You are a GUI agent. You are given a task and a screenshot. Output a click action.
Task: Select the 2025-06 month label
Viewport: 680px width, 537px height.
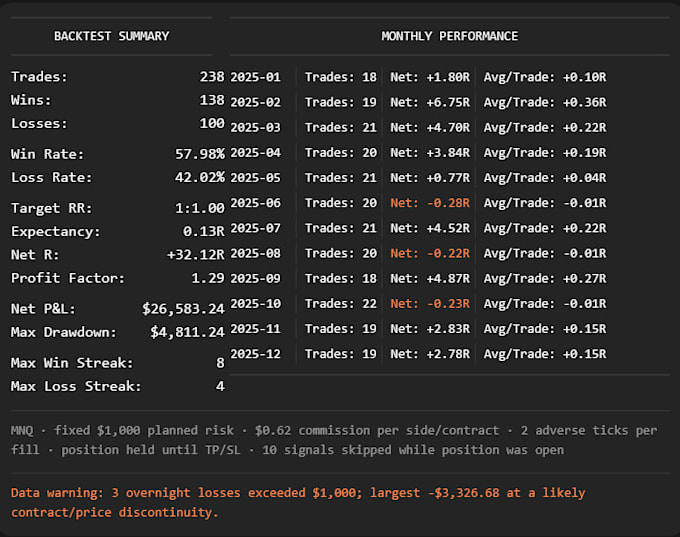[255, 203]
